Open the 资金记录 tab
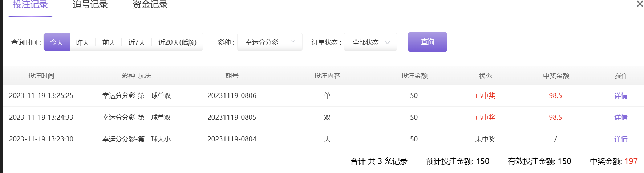The image size is (644, 173). click(150, 5)
